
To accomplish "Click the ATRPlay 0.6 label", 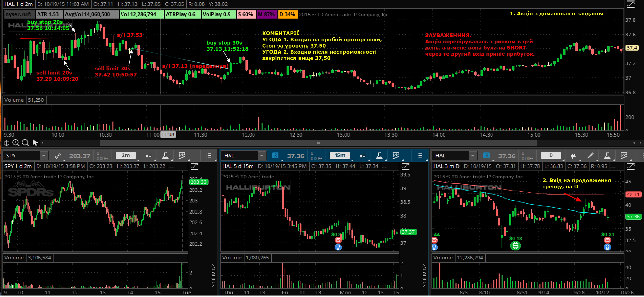I will click(x=183, y=15).
